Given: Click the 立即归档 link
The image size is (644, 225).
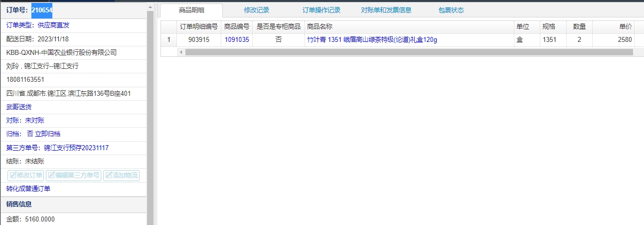Looking at the screenshot, I should coord(48,134).
